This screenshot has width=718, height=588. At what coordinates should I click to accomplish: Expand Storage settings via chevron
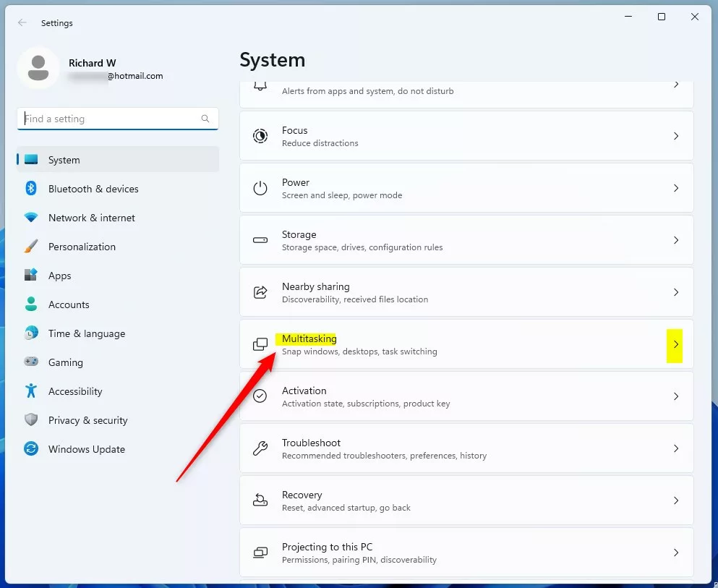coord(675,240)
